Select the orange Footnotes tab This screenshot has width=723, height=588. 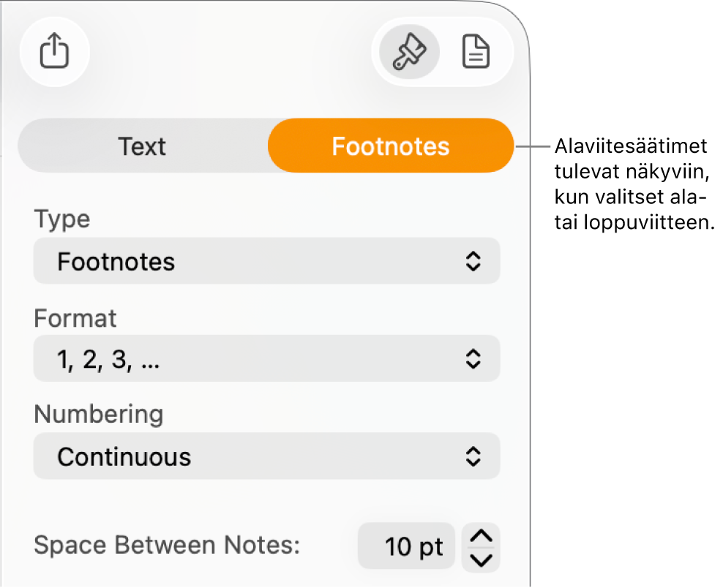click(391, 146)
